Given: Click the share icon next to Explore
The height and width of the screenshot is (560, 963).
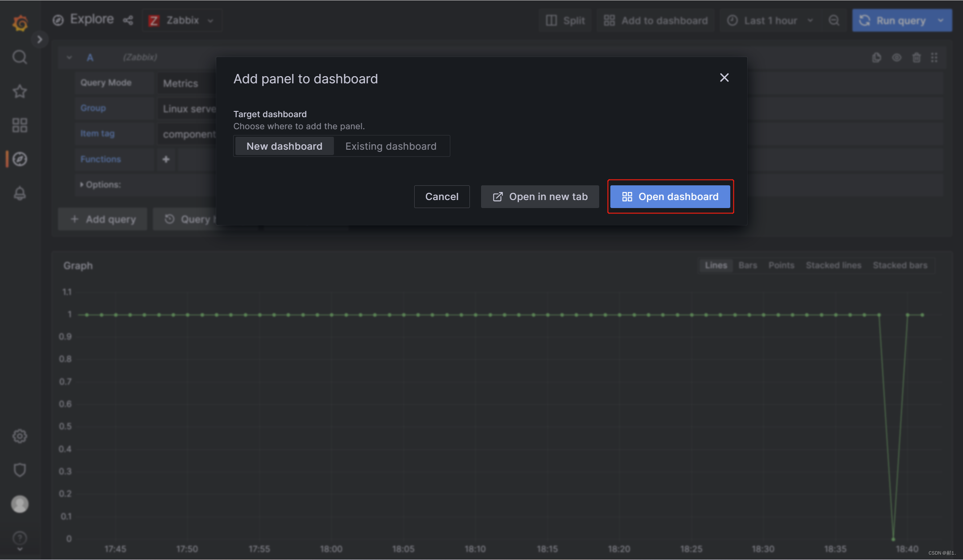Looking at the screenshot, I should (128, 20).
